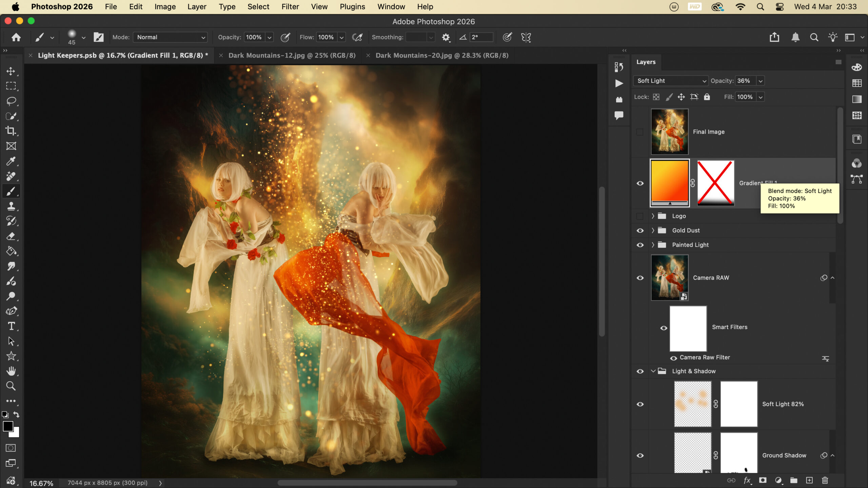Toggle visibility of Camera RAW layer

pyautogui.click(x=640, y=278)
